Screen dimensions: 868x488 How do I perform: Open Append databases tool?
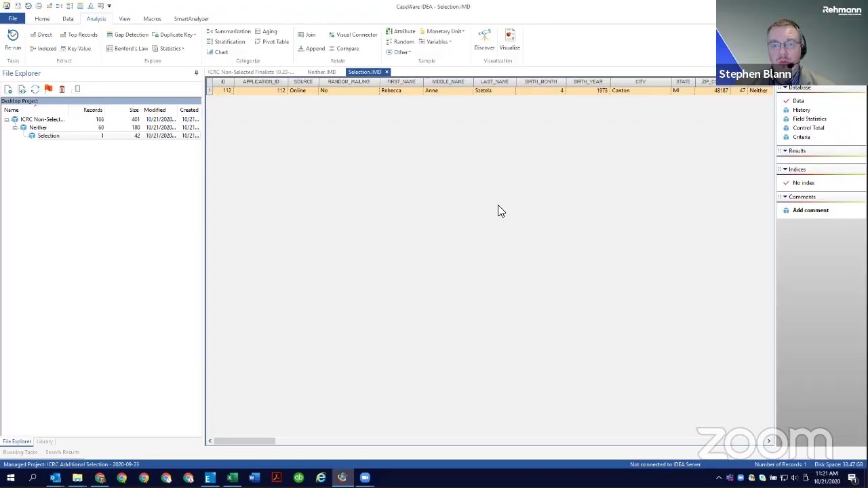311,49
